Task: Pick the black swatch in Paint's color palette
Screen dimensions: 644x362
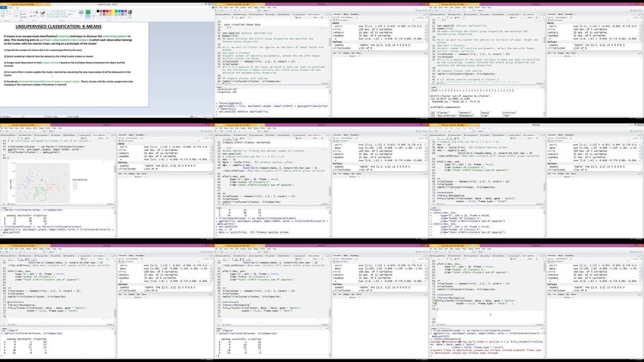Action: pyautogui.click(x=98, y=11)
